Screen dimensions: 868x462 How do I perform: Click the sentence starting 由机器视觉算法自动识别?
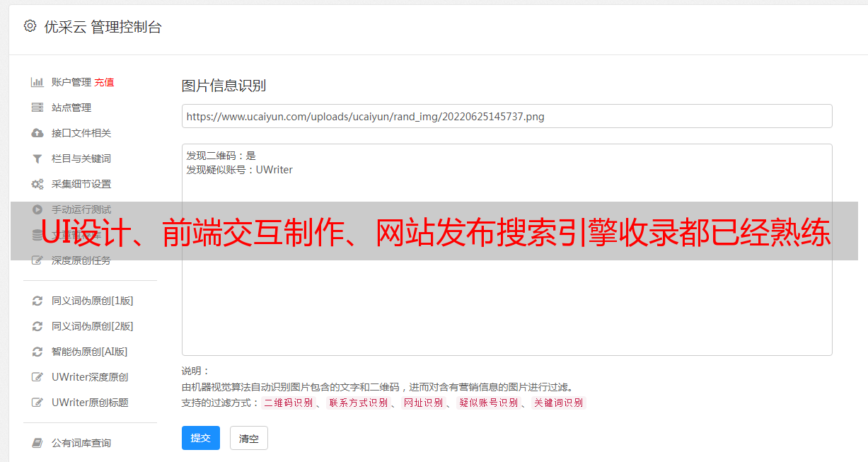coord(377,387)
